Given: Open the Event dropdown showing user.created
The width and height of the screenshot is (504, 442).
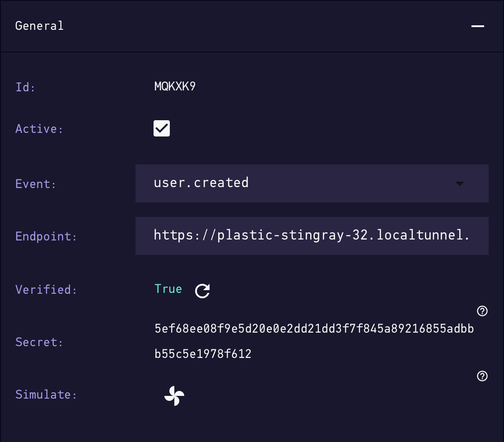Looking at the screenshot, I should [x=312, y=183].
